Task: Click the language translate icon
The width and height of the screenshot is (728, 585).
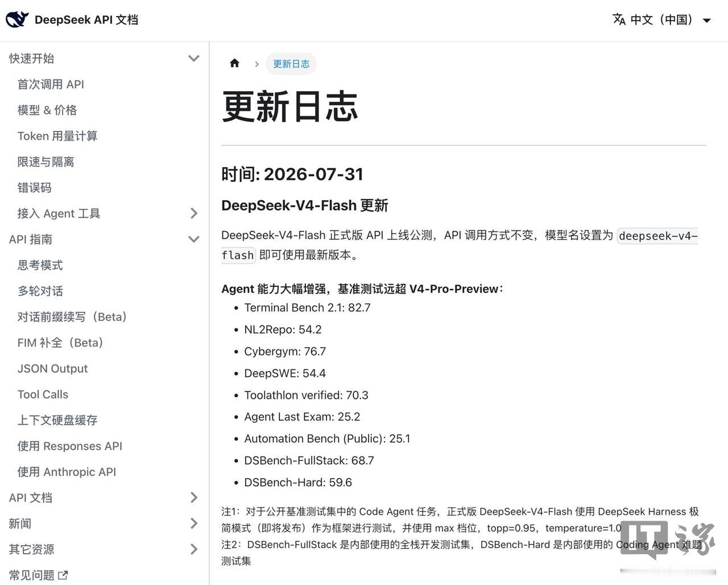Action: [619, 19]
